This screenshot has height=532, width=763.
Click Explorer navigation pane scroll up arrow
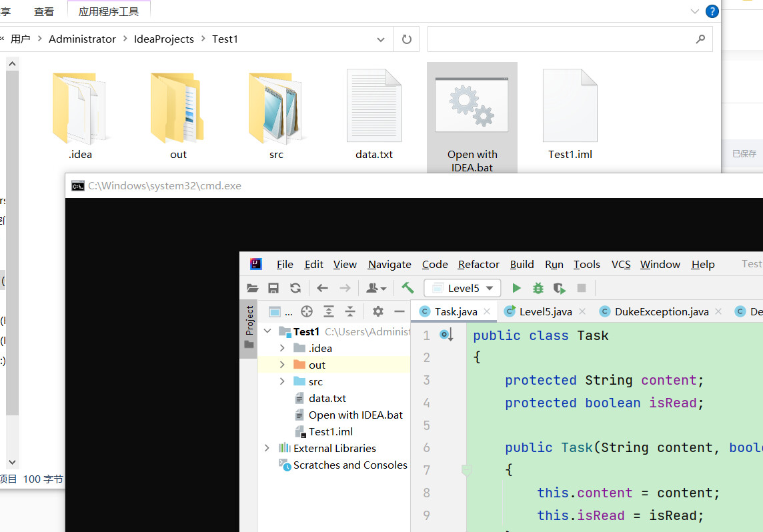point(12,64)
